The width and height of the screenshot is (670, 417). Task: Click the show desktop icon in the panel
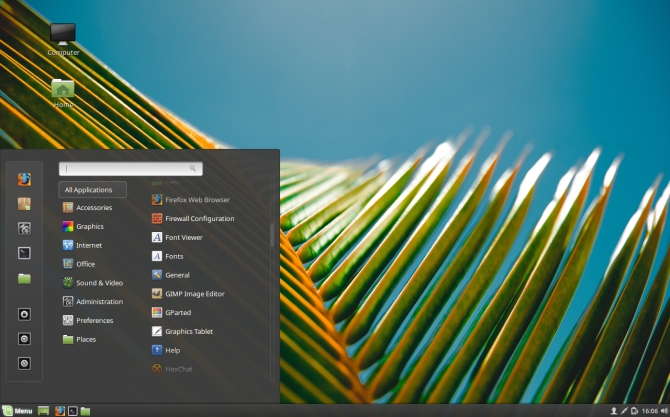click(x=43, y=411)
